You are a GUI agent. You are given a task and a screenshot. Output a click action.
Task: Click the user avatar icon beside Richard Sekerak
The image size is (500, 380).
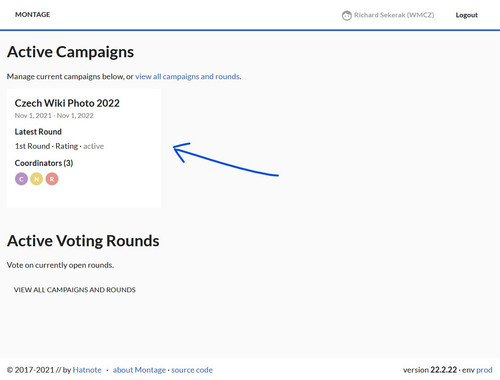(347, 15)
